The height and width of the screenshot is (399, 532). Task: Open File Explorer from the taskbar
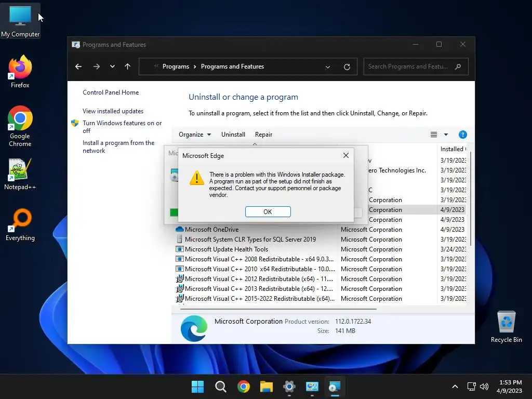point(267,387)
